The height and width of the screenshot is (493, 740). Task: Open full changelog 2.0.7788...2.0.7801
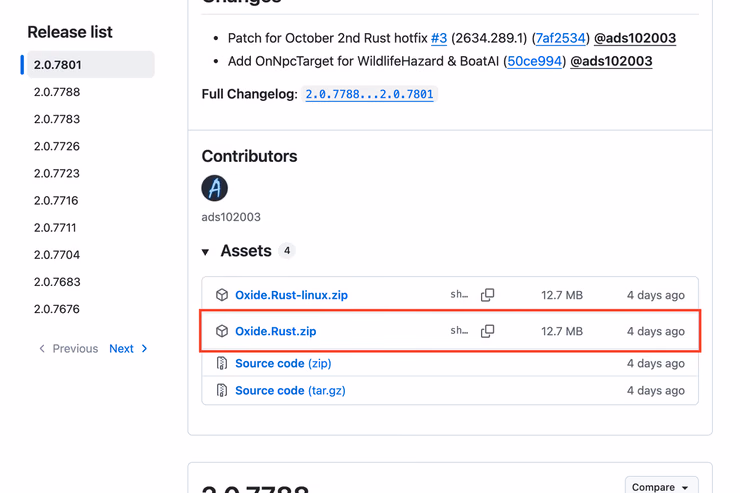pos(369,94)
